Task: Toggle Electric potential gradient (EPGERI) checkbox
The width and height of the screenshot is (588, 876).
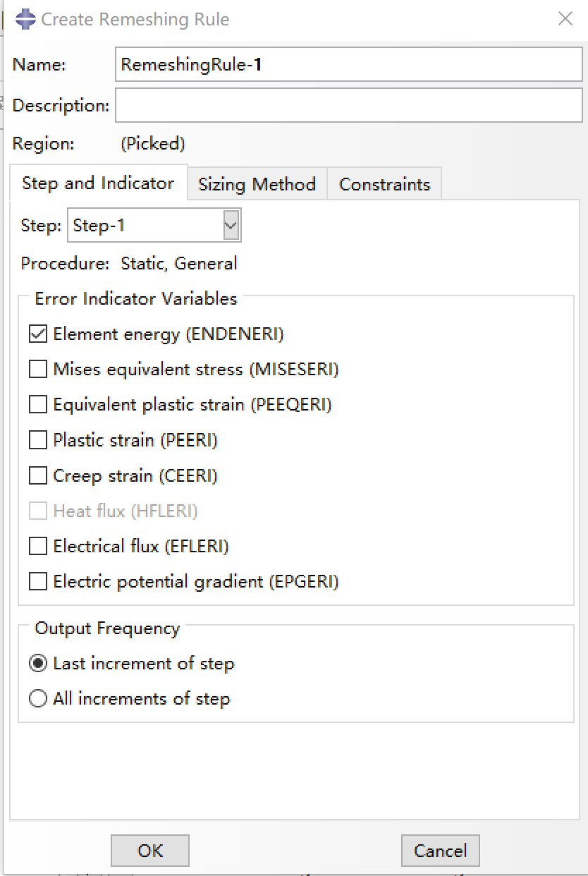Action: tap(38, 582)
